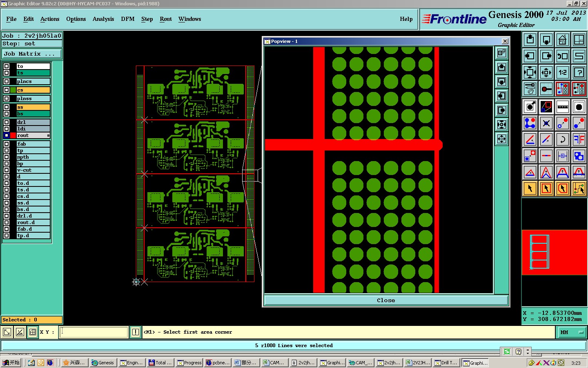
Task: Select the npth layer row
Action: tap(33, 157)
